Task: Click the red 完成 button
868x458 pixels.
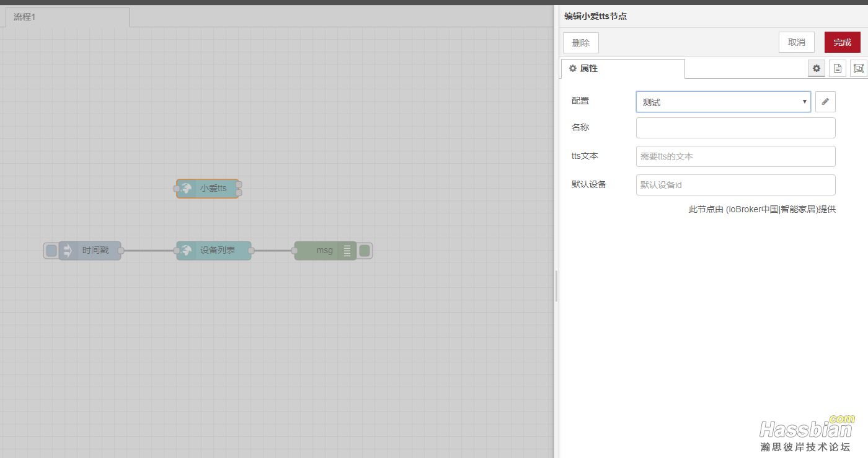Action: 843,42
